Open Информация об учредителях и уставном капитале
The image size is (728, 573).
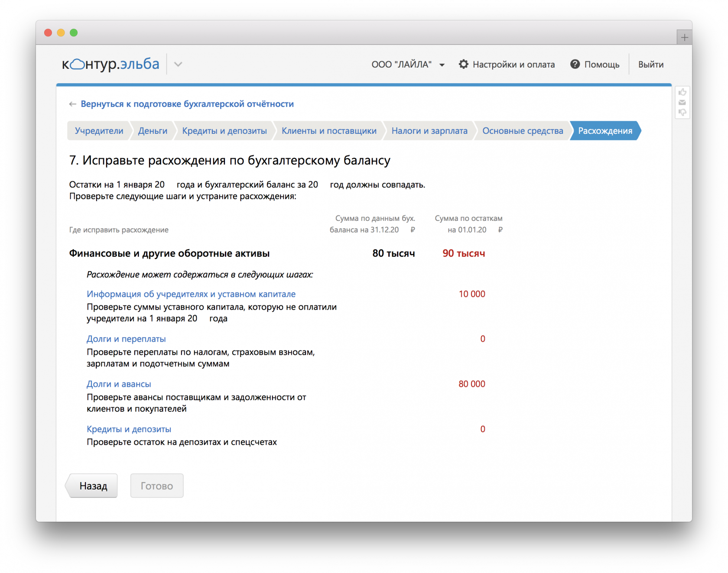[191, 294]
